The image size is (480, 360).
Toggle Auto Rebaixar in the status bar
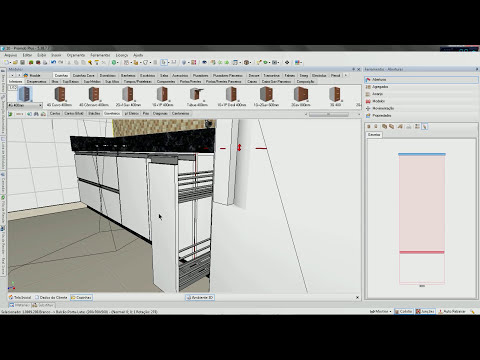coord(452,311)
